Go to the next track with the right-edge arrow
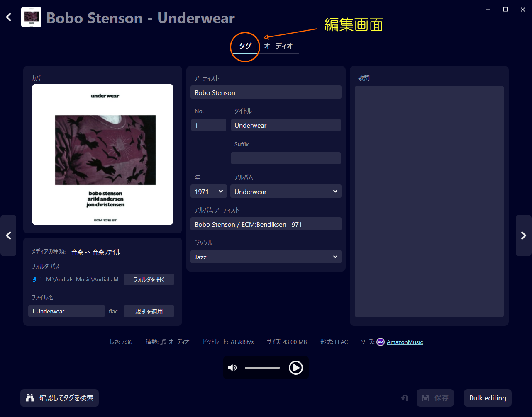This screenshot has height=417, width=532. click(523, 235)
